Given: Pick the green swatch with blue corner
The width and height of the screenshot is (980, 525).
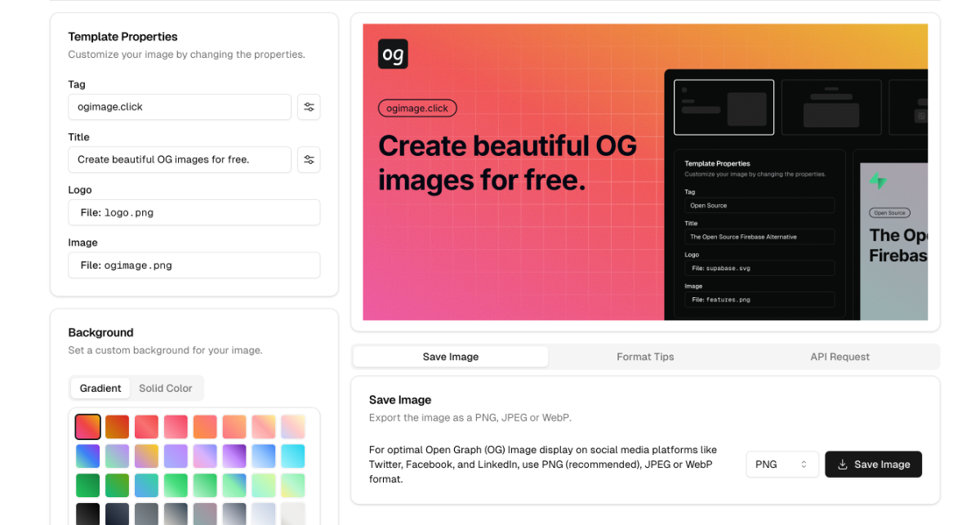Looking at the screenshot, I should 234,485.
